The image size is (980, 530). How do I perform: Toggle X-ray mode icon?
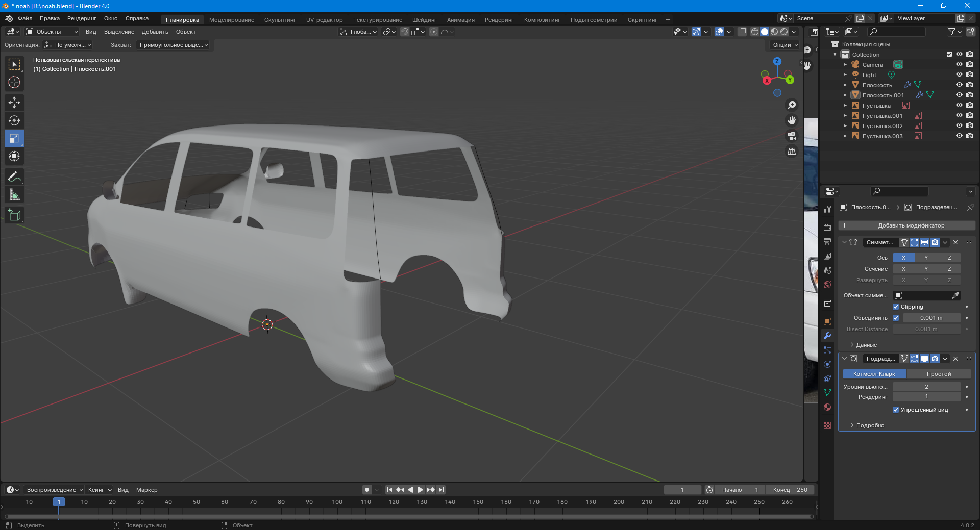(x=742, y=32)
